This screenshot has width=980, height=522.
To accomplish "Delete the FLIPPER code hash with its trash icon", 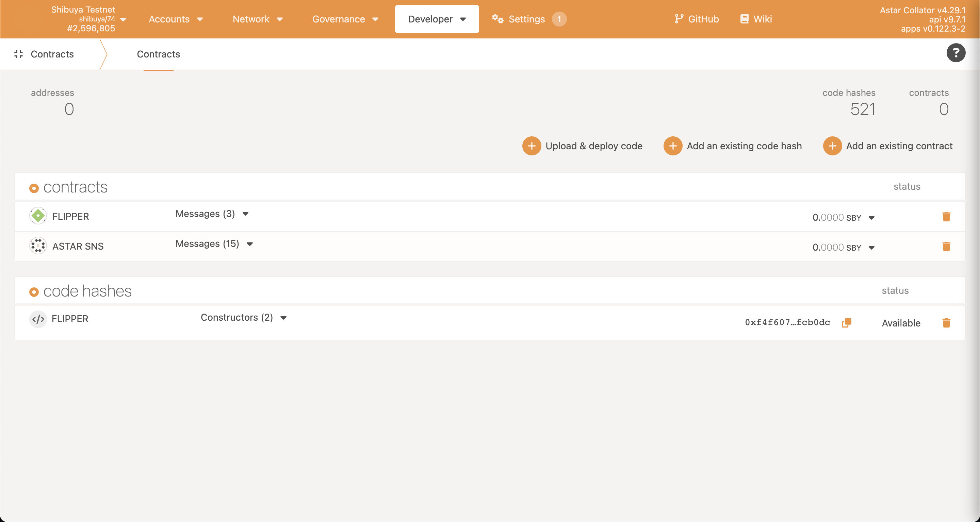I will click(946, 323).
